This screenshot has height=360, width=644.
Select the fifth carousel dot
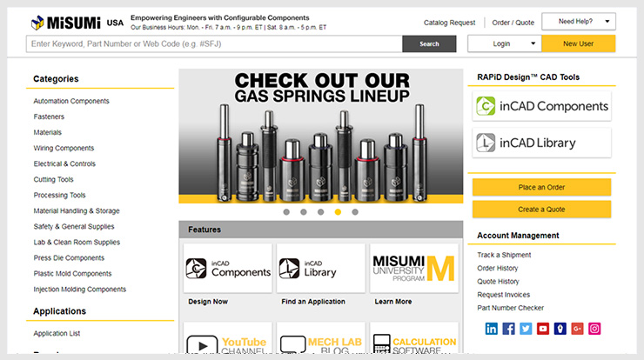(x=355, y=212)
